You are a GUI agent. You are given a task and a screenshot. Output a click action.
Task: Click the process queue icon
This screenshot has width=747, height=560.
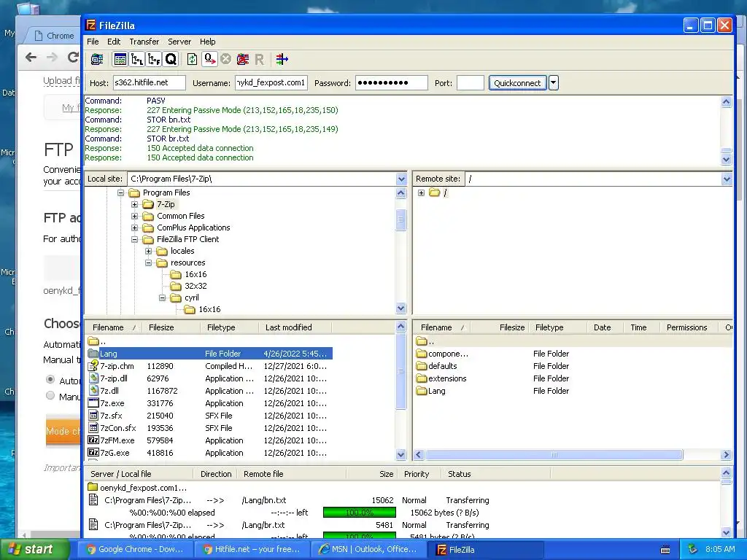coord(209,60)
